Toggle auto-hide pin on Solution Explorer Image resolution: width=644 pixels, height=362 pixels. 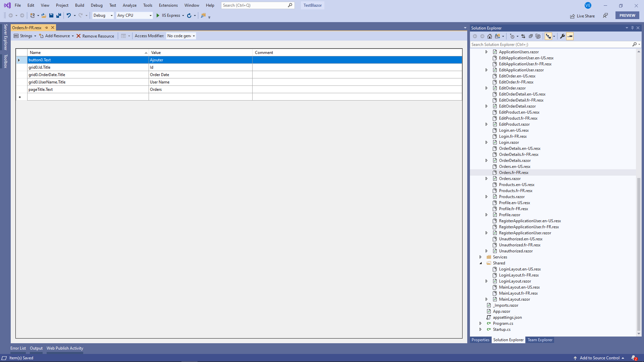coord(632,28)
